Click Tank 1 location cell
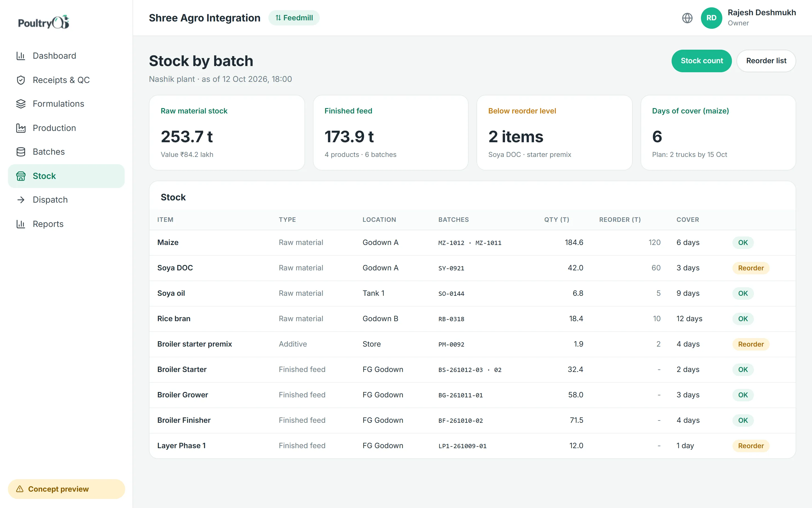The image size is (812, 508). coord(373,293)
